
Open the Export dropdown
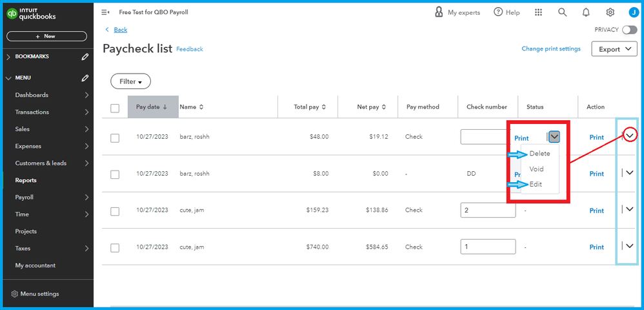[x=614, y=49]
